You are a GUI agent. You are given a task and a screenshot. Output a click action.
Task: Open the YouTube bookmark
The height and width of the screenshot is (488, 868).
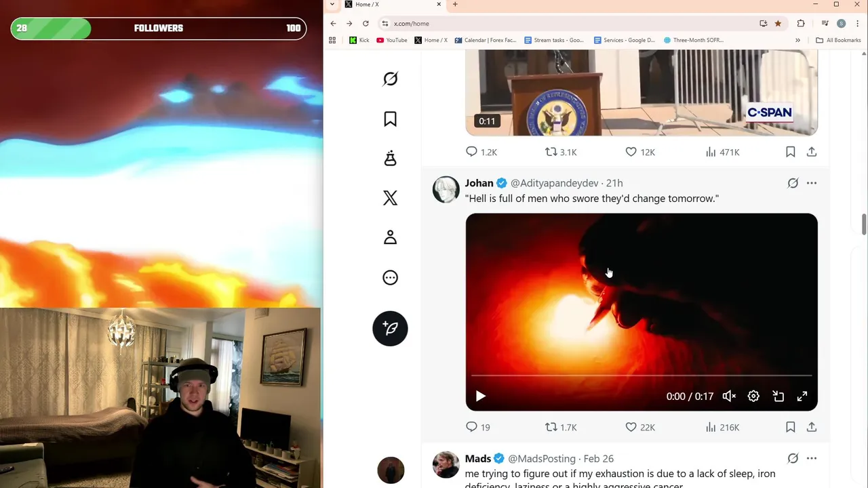point(392,40)
